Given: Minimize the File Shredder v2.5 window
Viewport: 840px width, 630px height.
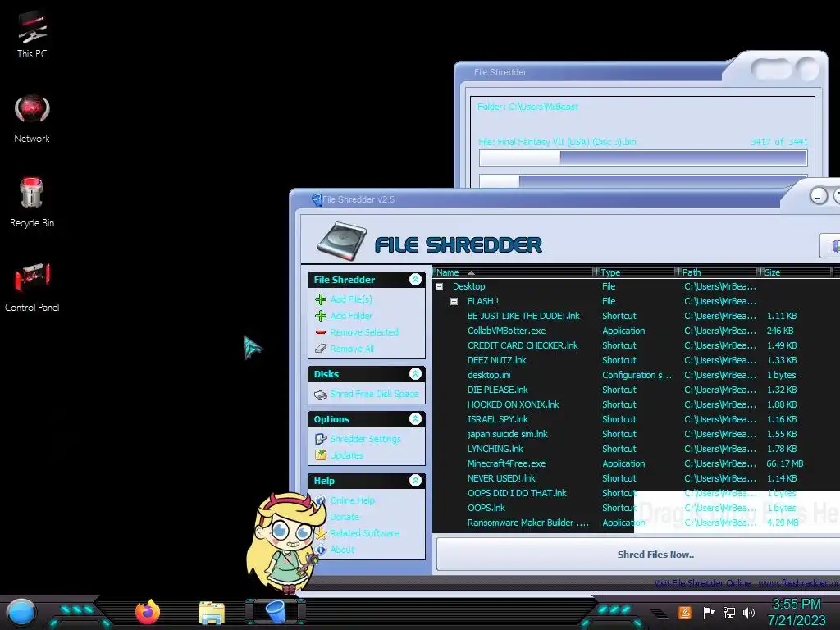Looking at the screenshot, I should [x=818, y=196].
